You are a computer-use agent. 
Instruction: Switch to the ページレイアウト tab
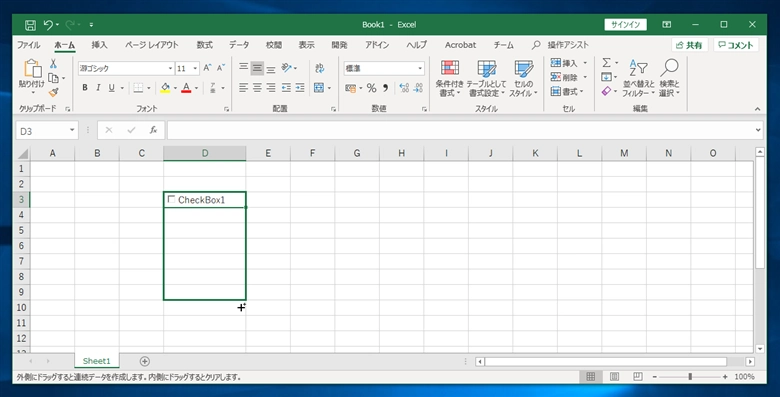click(152, 45)
